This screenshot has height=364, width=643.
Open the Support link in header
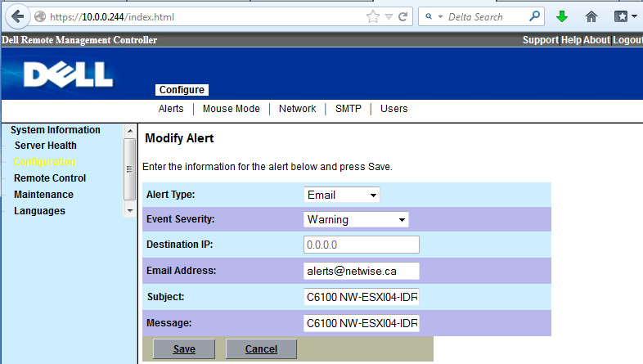[x=541, y=40]
